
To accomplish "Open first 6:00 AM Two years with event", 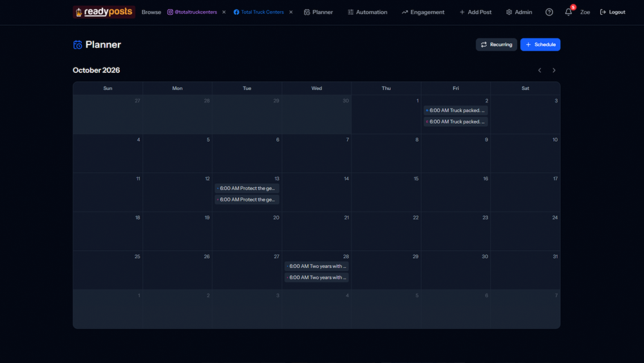I will tap(316, 266).
